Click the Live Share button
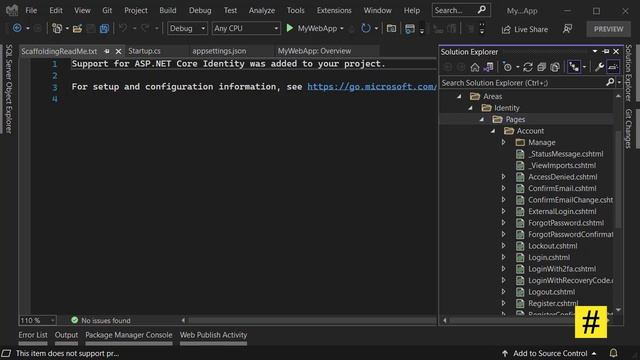Screen dimensions: 640x360 [x=525, y=29]
